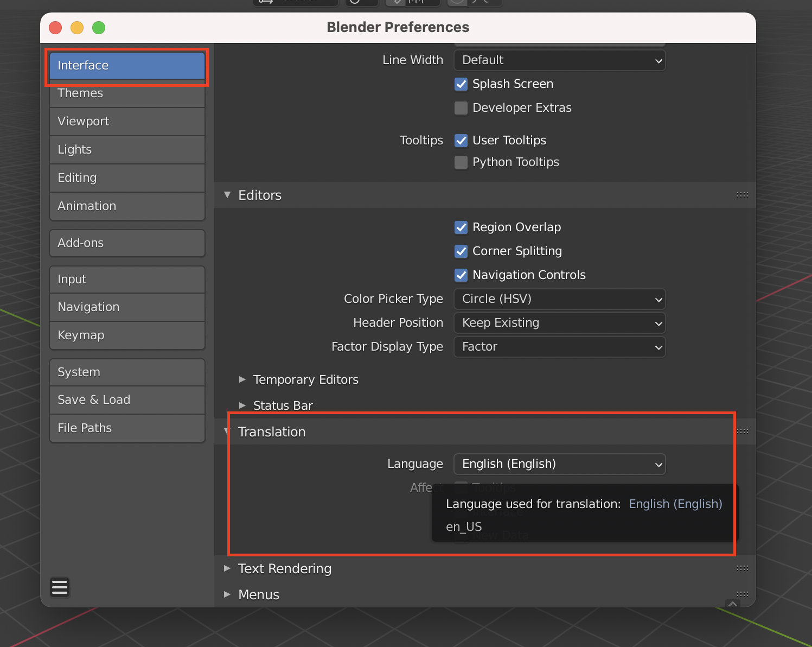The image size is (812, 647).
Task: Expand the Menus panel
Action: click(x=227, y=594)
